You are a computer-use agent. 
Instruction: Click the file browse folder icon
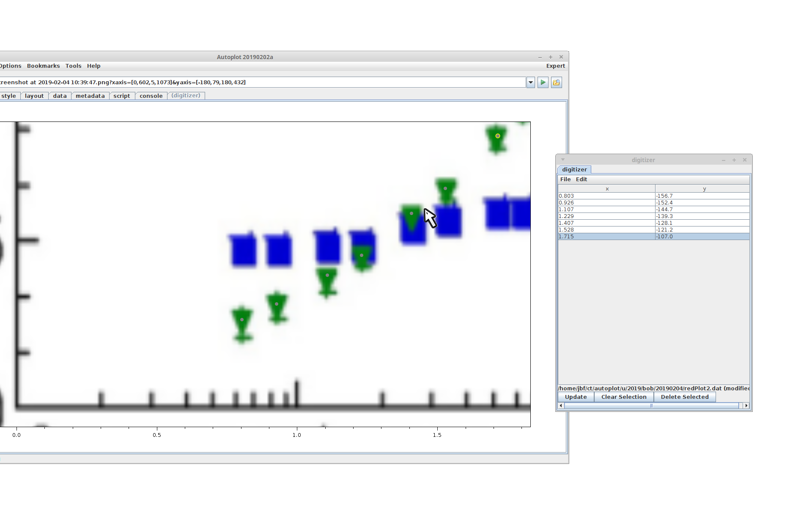(557, 83)
